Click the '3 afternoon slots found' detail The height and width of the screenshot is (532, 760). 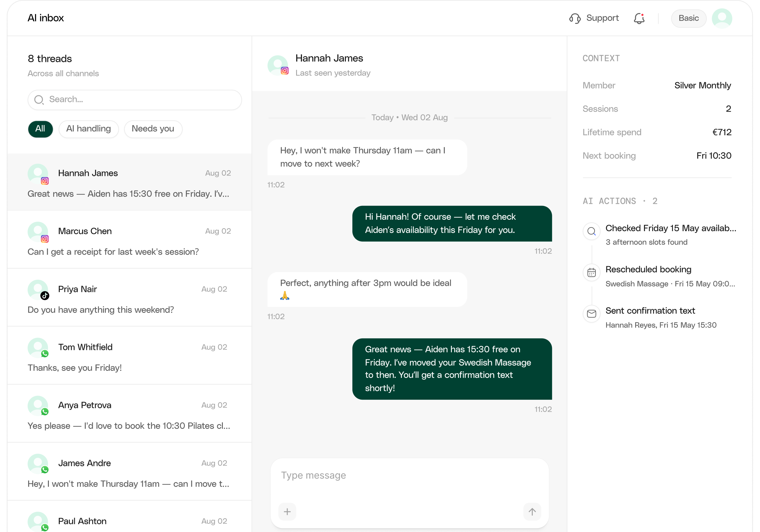tap(646, 242)
